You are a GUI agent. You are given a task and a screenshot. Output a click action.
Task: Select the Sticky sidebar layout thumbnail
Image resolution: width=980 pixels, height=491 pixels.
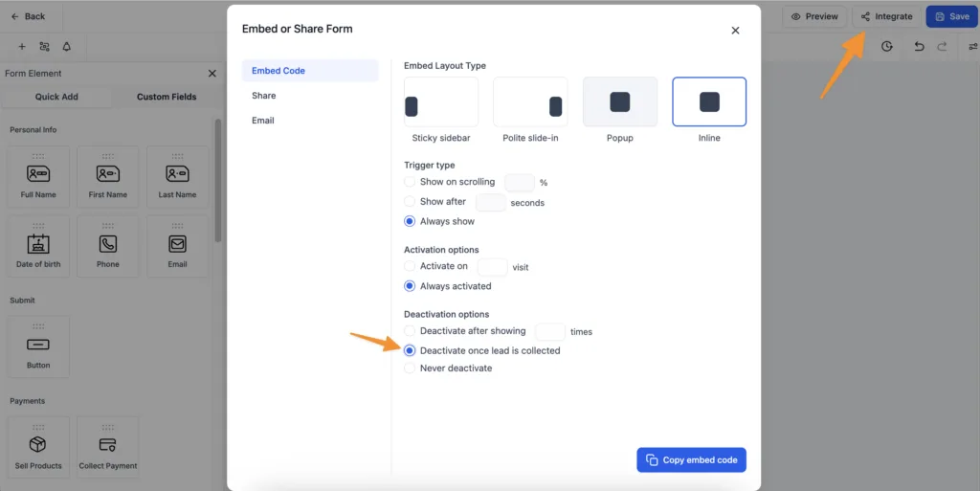441,102
